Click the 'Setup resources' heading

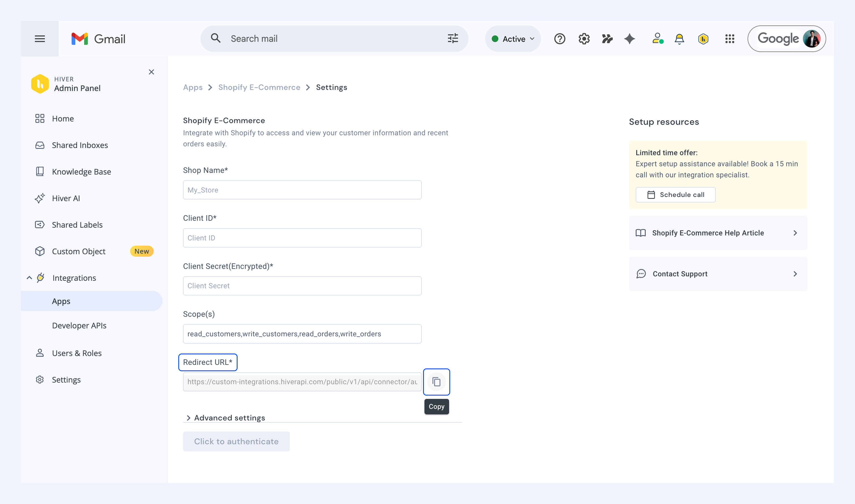(x=664, y=122)
